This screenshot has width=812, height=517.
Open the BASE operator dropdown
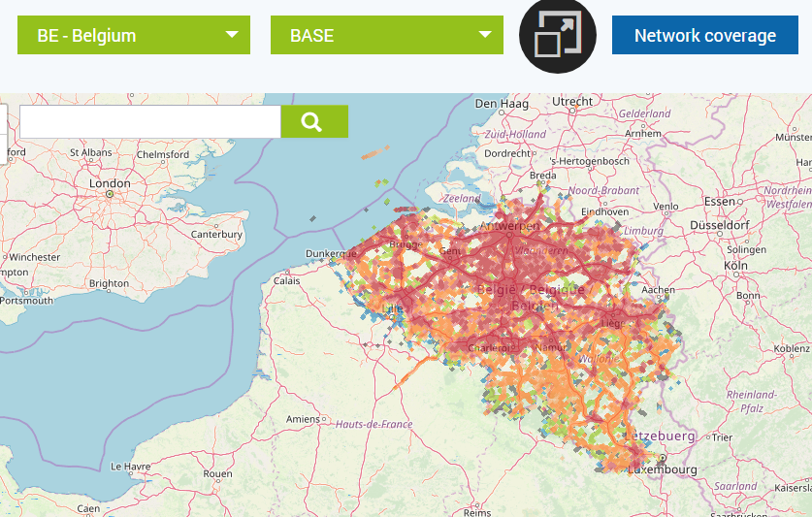pyautogui.click(x=387, y=35)
